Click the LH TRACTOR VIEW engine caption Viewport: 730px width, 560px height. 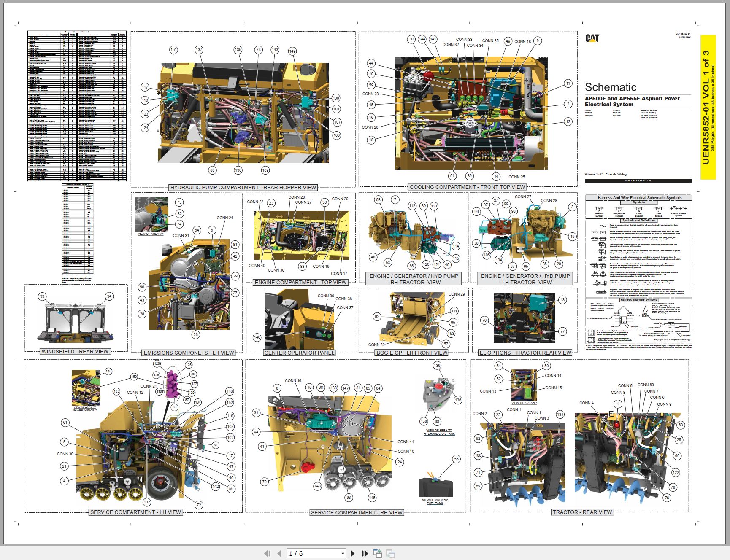click(x=525, y=279)
